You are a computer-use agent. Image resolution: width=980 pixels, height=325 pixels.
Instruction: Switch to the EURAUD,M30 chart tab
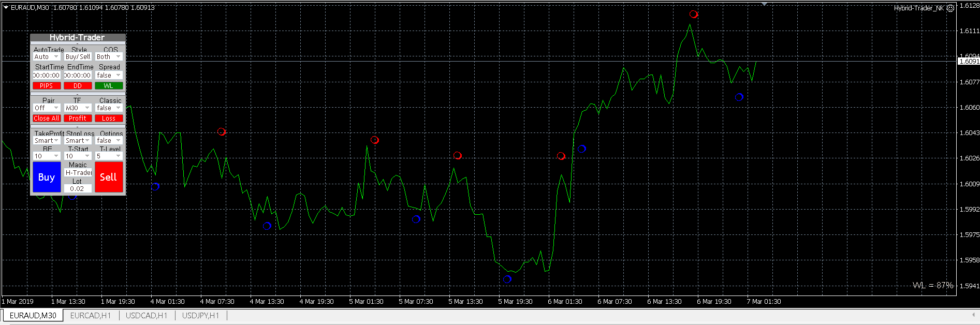click(x=33, y=315)
